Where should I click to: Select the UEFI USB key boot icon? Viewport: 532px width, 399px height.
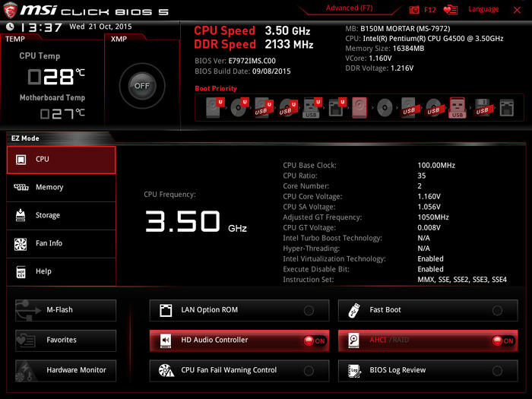(312, 108)
